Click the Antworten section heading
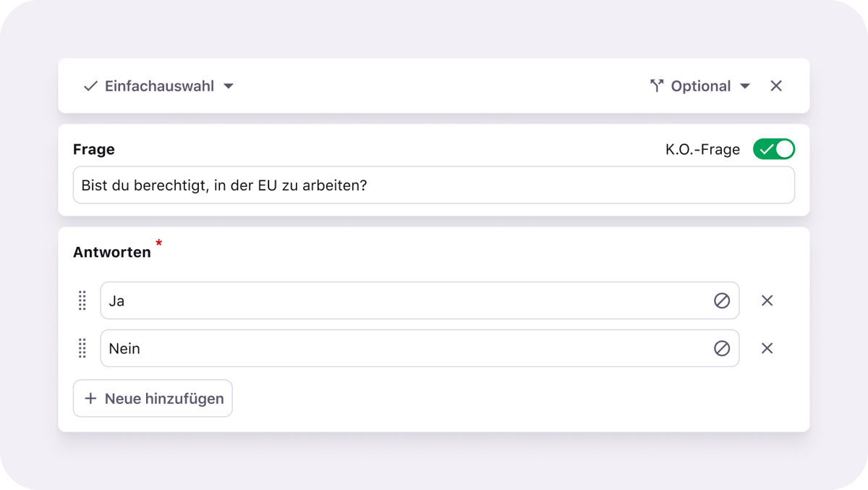 pyautogui.click(x=112, y=252)
